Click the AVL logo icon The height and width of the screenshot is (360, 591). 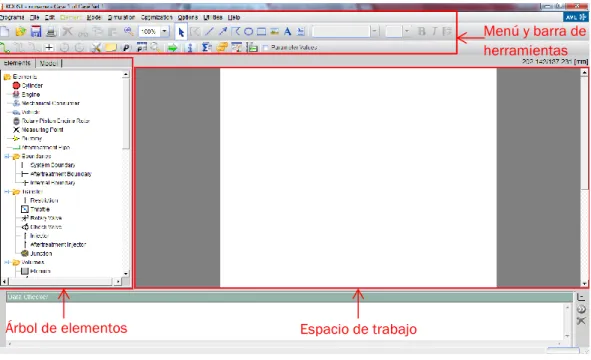575,17
